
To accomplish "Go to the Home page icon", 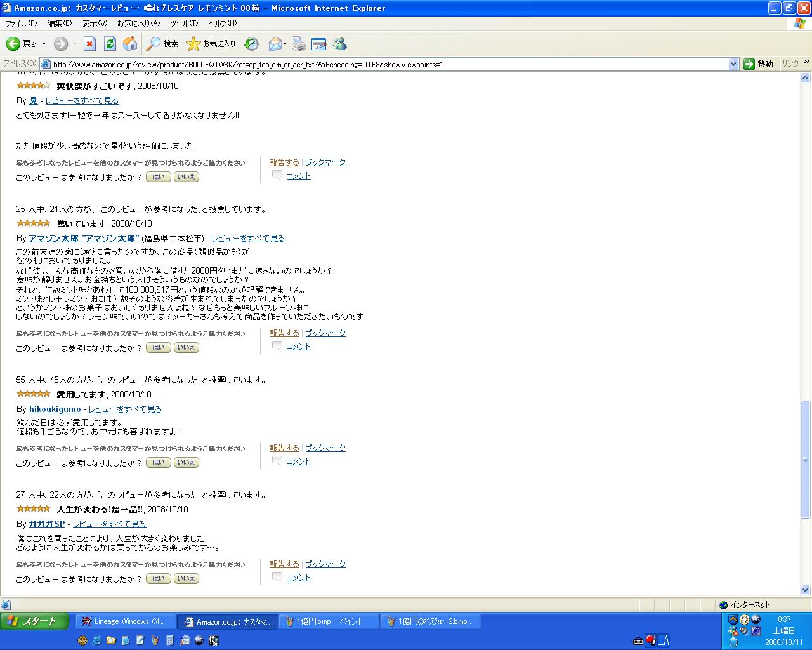I will click(x=130, y=44).
